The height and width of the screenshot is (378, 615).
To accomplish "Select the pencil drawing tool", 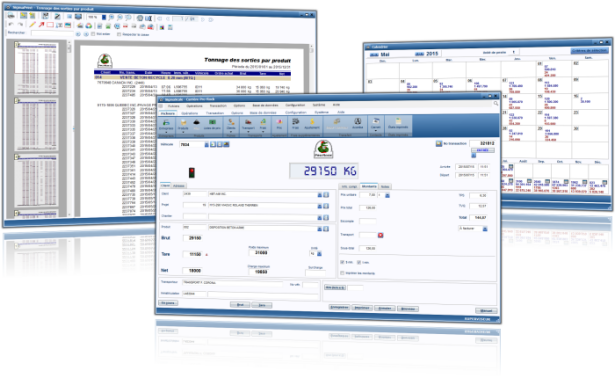I will click(x=32, y=25).
